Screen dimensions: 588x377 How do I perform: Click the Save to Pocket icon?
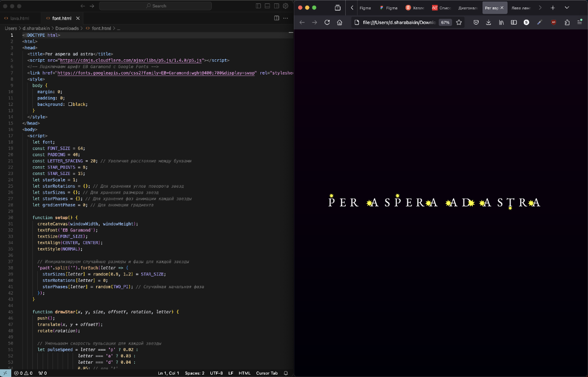[476, 22]
